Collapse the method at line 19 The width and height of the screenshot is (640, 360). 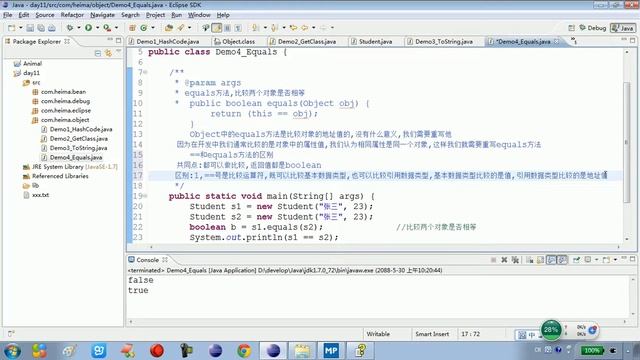145,196
